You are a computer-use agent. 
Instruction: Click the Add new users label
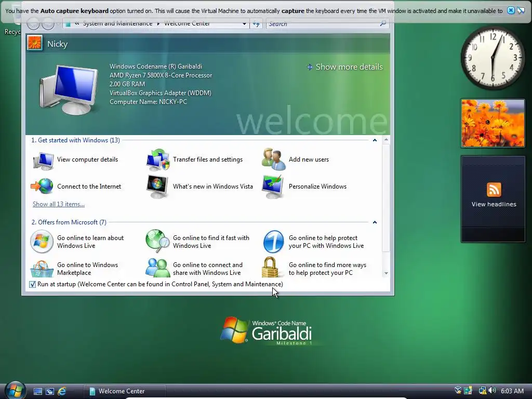point(309,159)
